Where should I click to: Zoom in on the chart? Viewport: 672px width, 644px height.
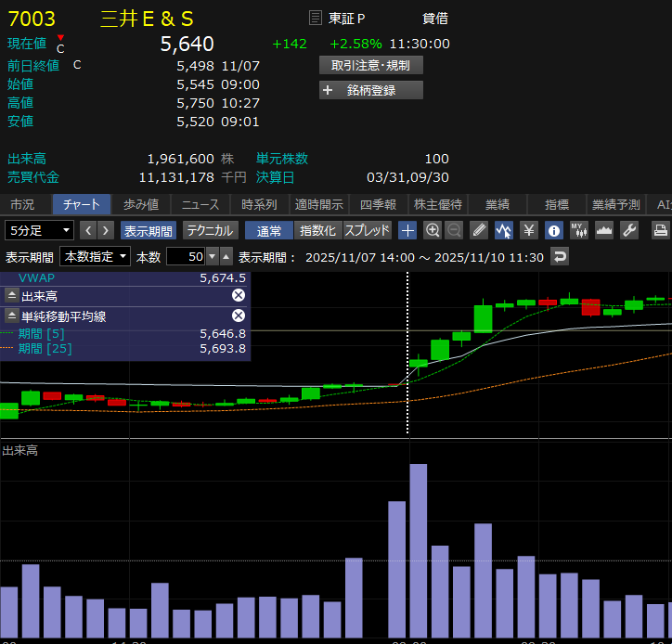point(433,230)
